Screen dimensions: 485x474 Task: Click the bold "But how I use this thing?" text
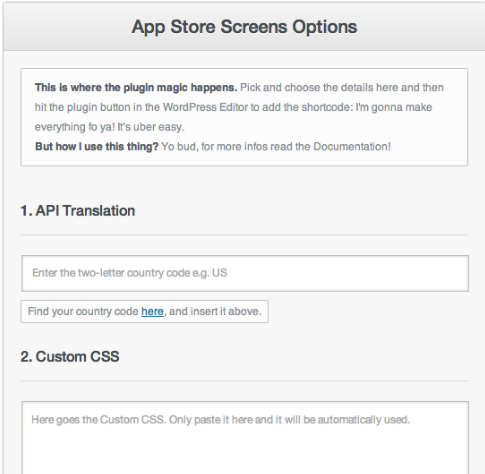(97, 147)
